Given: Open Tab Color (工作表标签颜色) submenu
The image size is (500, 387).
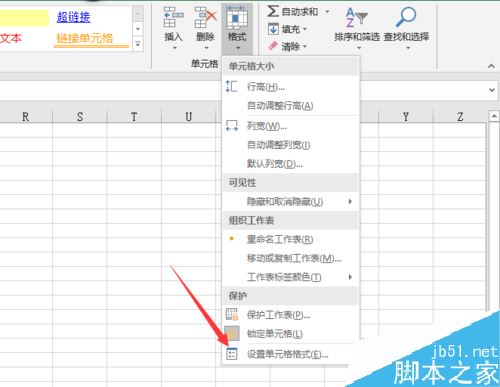Looking at the screenshot, I should (291, 277).
